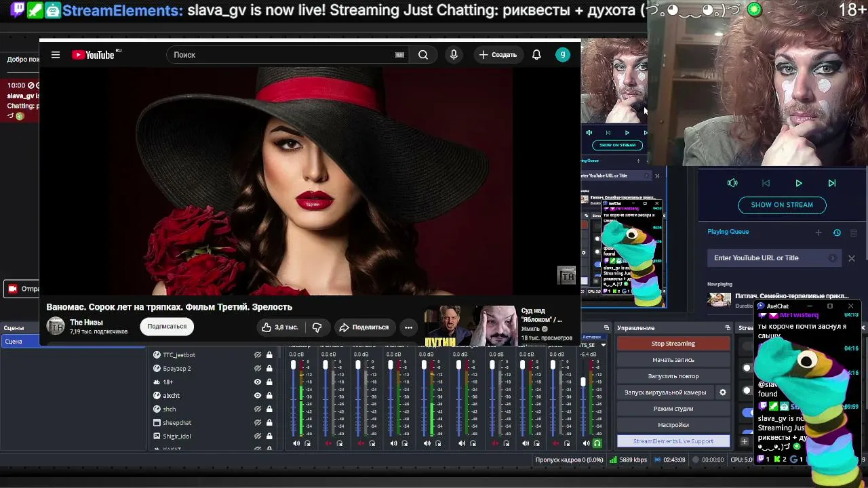Screen dimensions: 868x488
Task: Subscribe with the Подписаться button
Action: (167, 327)
